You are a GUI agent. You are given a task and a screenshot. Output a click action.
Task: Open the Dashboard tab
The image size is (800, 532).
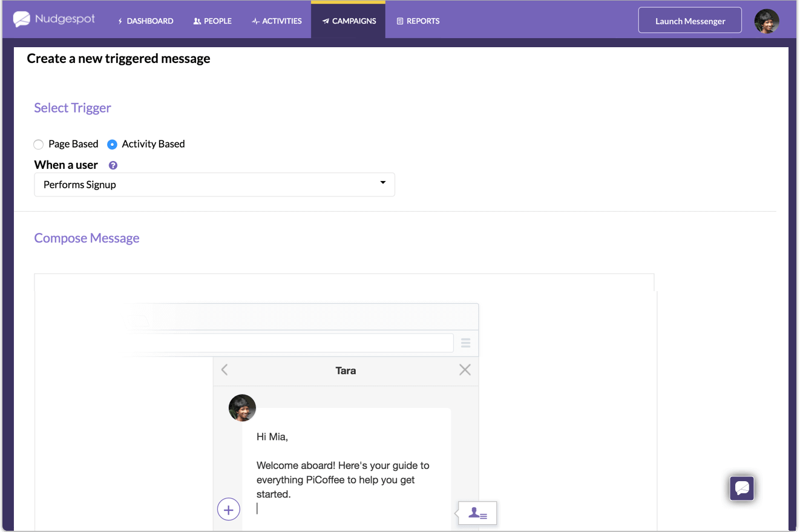pyautogui.click(x=145, y=21)
